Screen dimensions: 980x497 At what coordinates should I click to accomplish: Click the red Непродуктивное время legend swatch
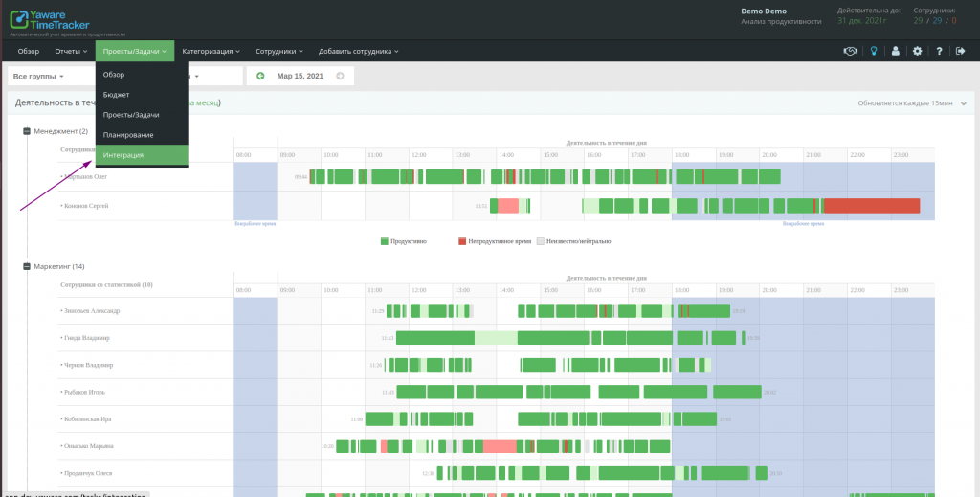coord(462,241)
